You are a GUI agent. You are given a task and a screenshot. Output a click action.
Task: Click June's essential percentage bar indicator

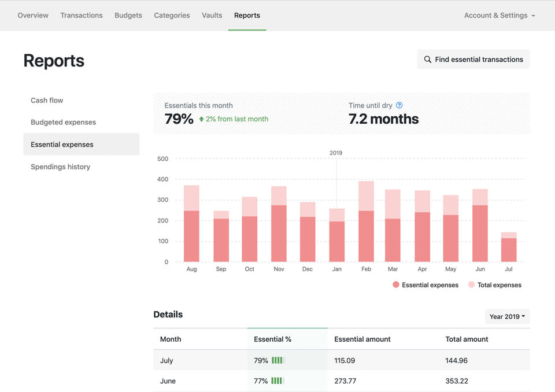278,380
